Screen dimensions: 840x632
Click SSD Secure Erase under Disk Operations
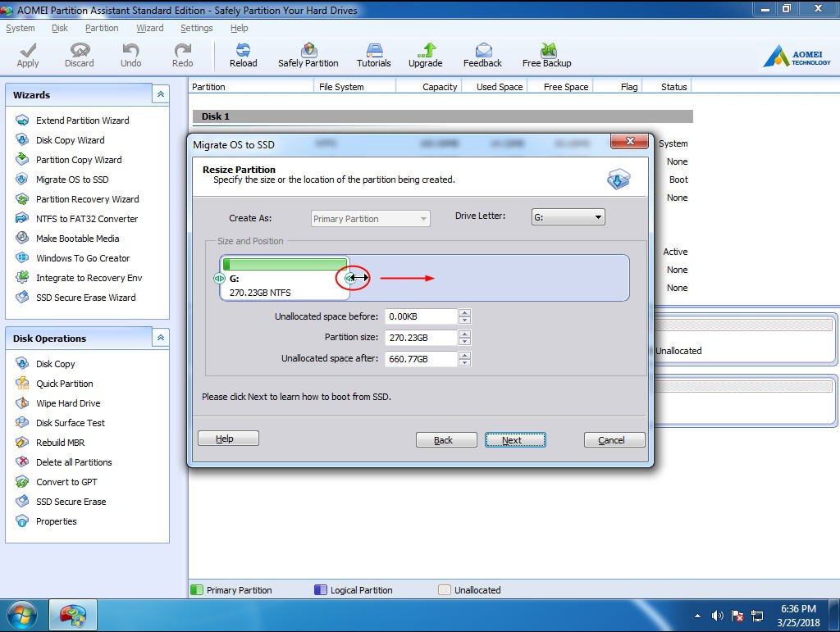(71, 502)
